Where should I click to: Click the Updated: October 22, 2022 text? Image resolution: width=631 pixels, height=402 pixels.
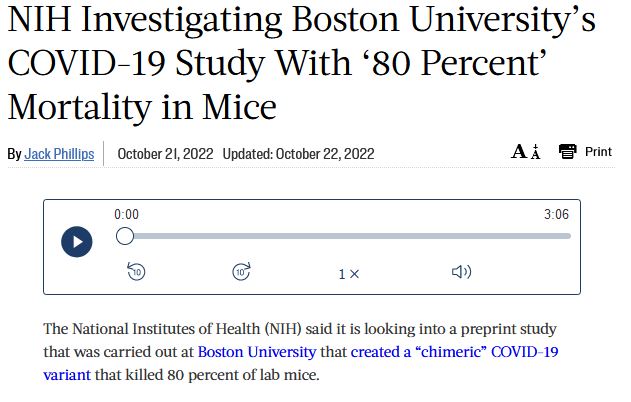click(x=298, y=154)
